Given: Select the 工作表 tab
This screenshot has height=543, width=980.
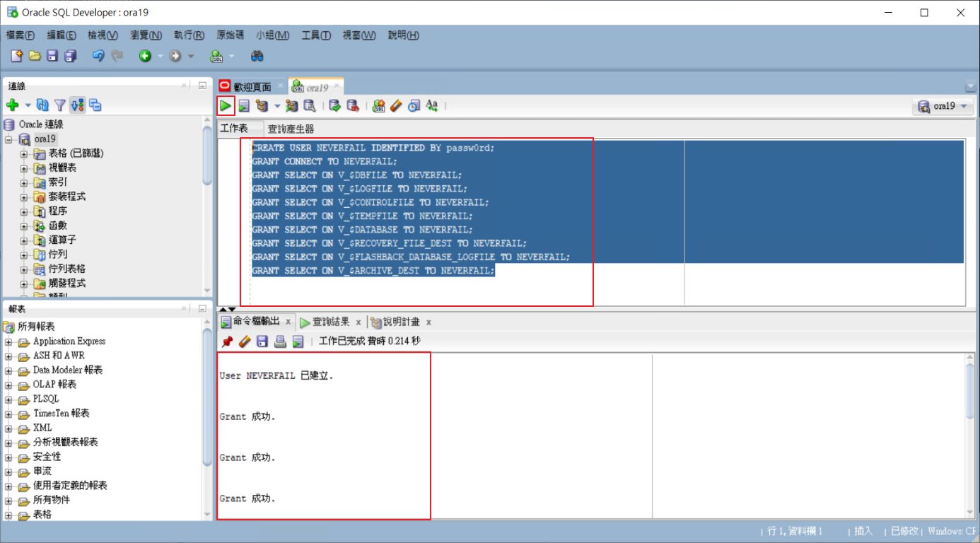Looking at the screenshot, I should click(234, 128).
